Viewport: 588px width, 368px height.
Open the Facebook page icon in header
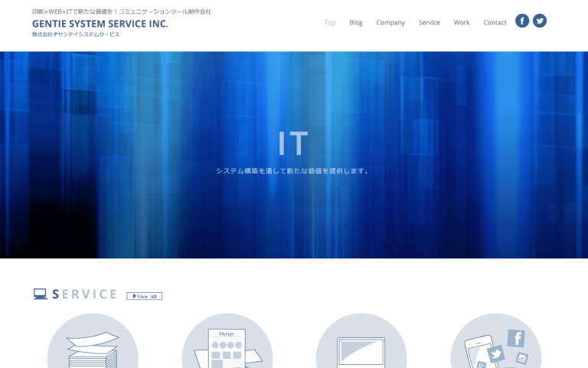(522, 21)
